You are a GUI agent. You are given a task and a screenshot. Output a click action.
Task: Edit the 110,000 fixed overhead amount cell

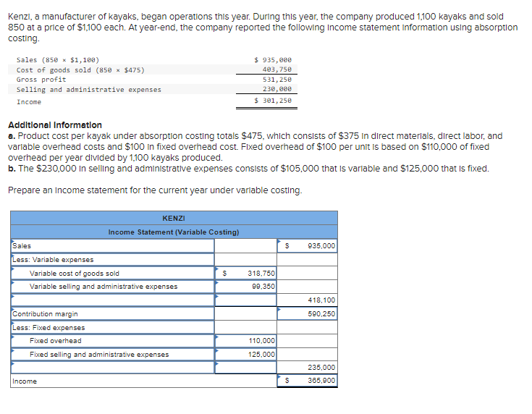[245, 341]
